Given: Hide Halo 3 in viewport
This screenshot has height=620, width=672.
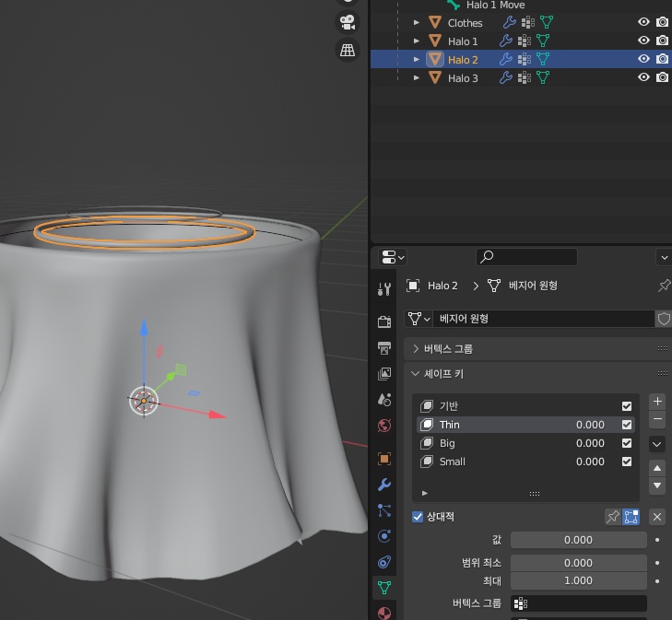Looking at the screenshot, I should coord(643,77).
